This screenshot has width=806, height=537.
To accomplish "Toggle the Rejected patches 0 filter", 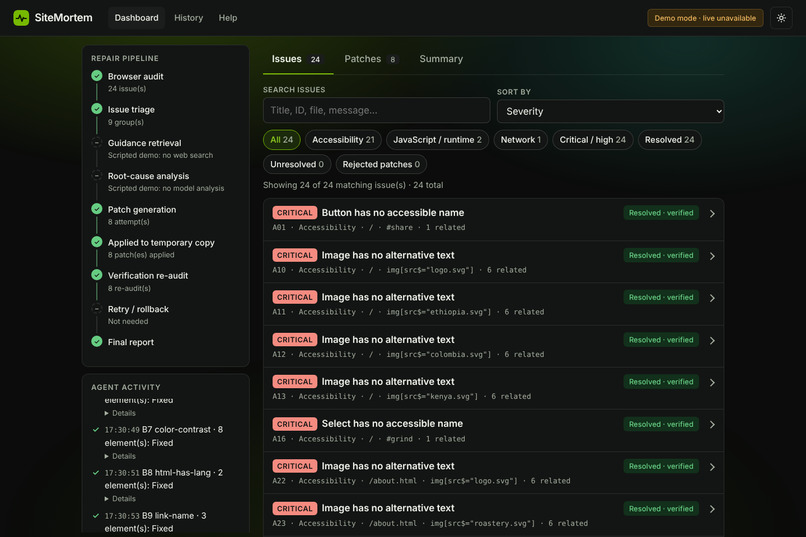I will point(381,164).
